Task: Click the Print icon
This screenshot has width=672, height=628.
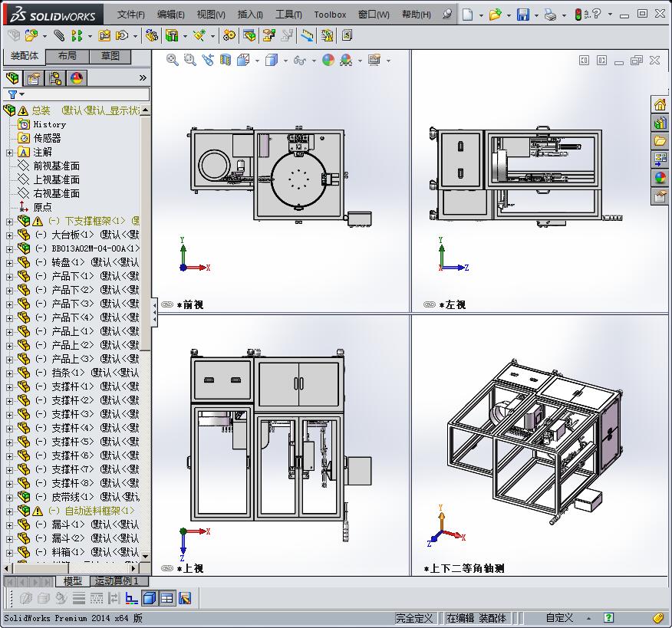Action: [x=550, y=15]
